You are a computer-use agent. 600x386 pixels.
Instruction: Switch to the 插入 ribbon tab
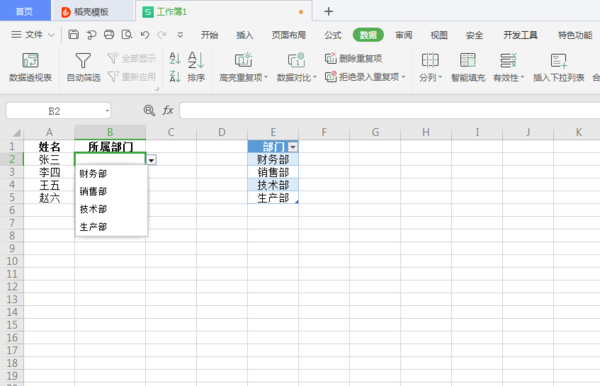(245, 35)
